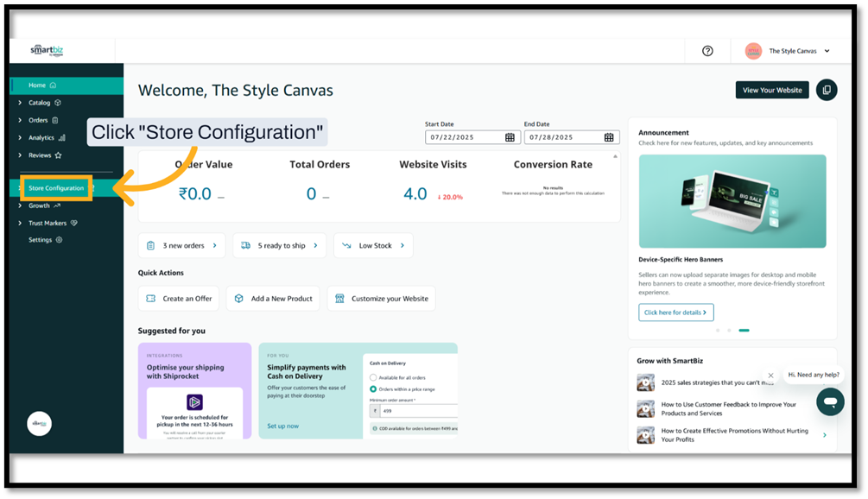
Task: Open Start Date calendar picker icon
Action: pos(510,137)
